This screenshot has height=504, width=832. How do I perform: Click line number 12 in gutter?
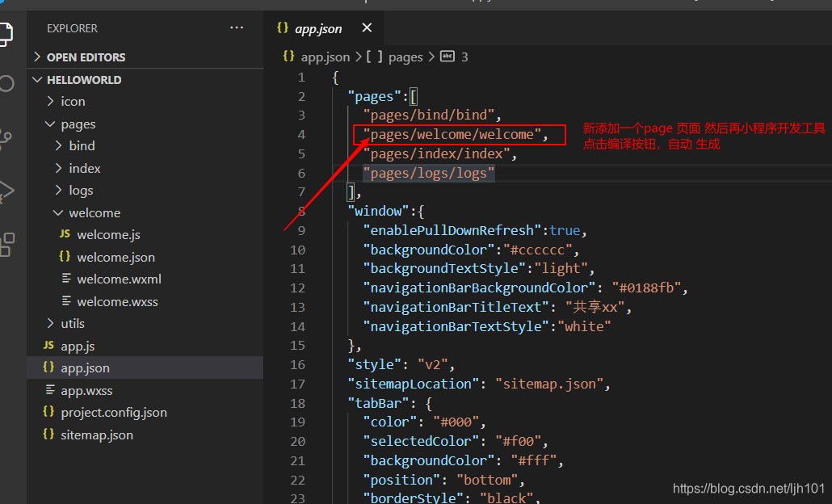point(298,288)
